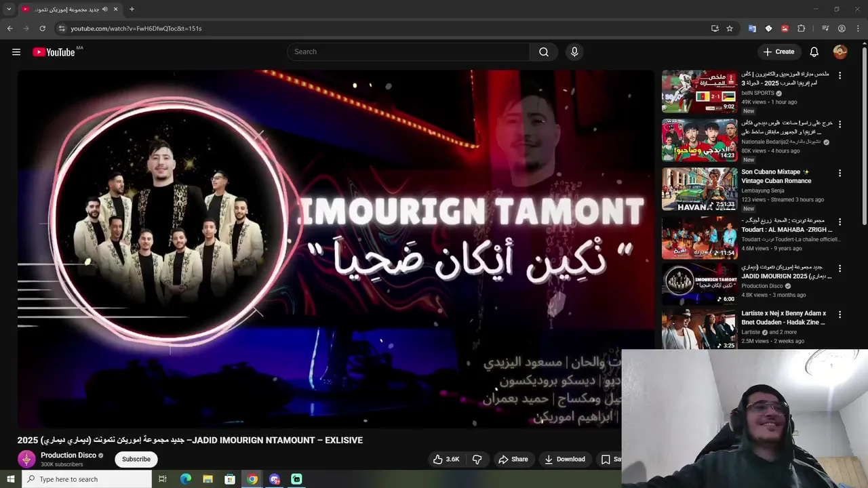Image resolution: width=868 pixels, height=488 pixels.
Task: Click the address bar URL
Action: coord(136,28)
